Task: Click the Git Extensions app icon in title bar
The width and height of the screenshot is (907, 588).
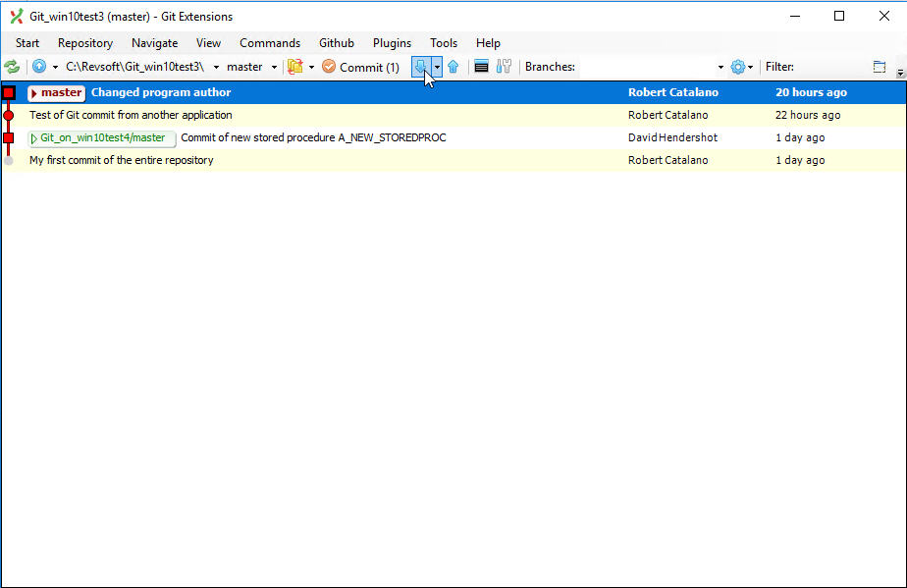Action: coord(16,17)
